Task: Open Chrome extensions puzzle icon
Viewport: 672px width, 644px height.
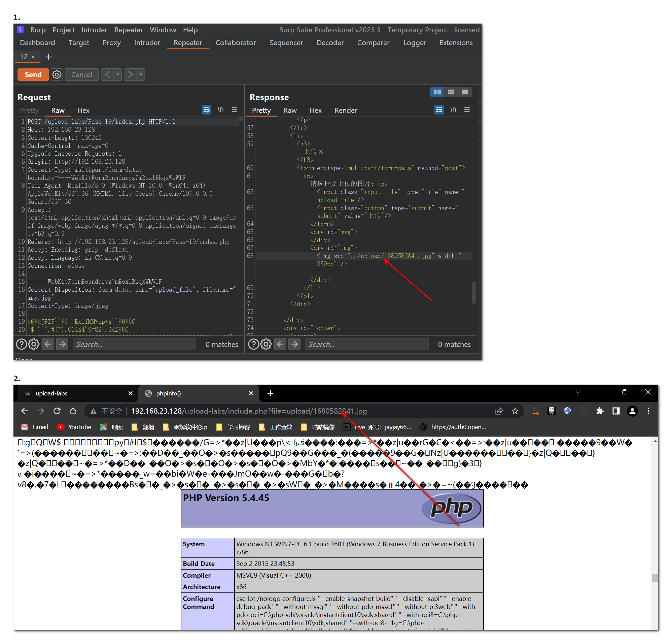Action: [600, 411]
